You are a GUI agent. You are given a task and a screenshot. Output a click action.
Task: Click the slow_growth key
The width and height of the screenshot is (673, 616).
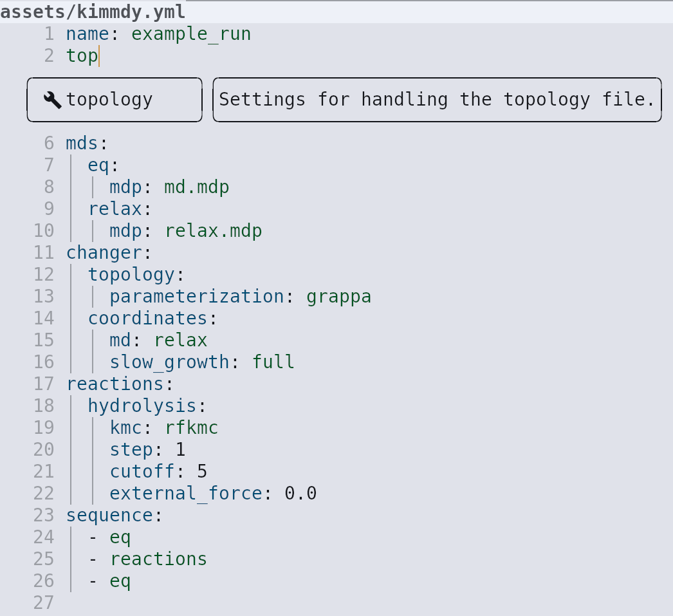tap(169, 362)
